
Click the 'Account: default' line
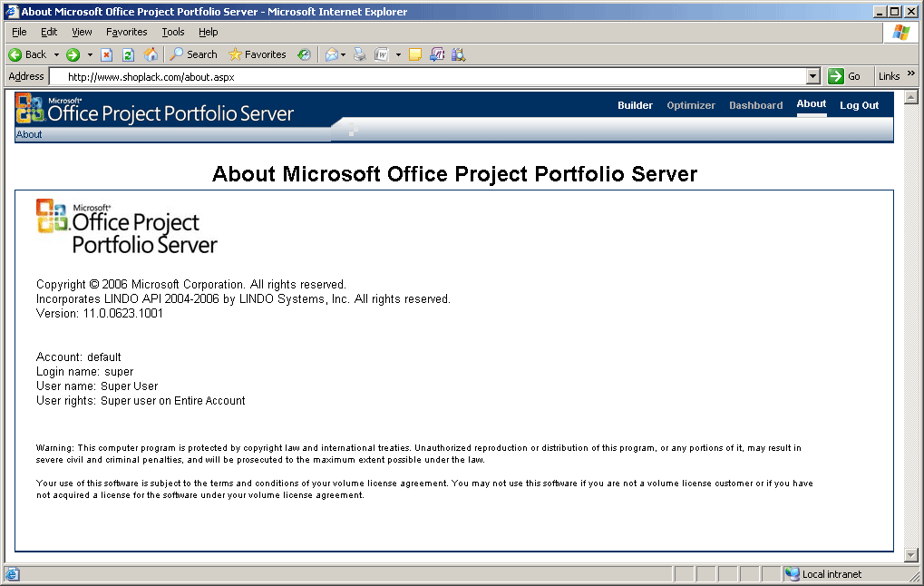(78, 357)
